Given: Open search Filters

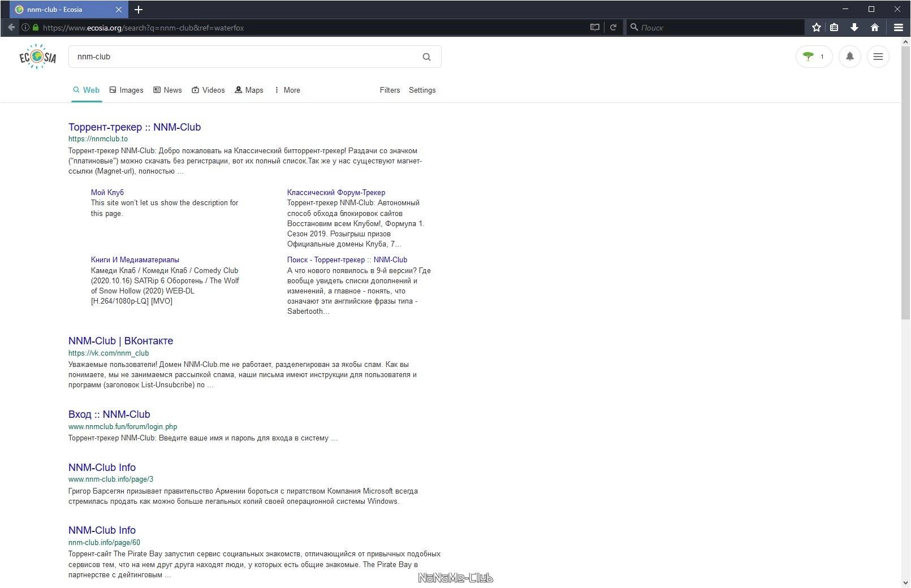Looking at the screenshot, I should [390, 90].
